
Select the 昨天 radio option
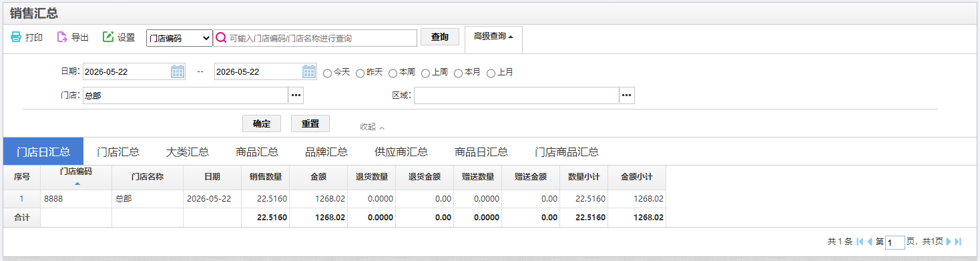[x=360, y=73]
